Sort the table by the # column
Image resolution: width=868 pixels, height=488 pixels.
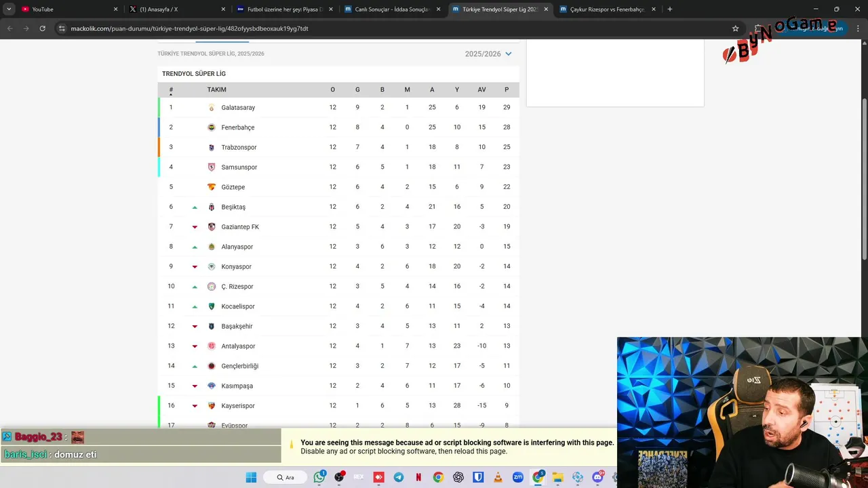171,89
